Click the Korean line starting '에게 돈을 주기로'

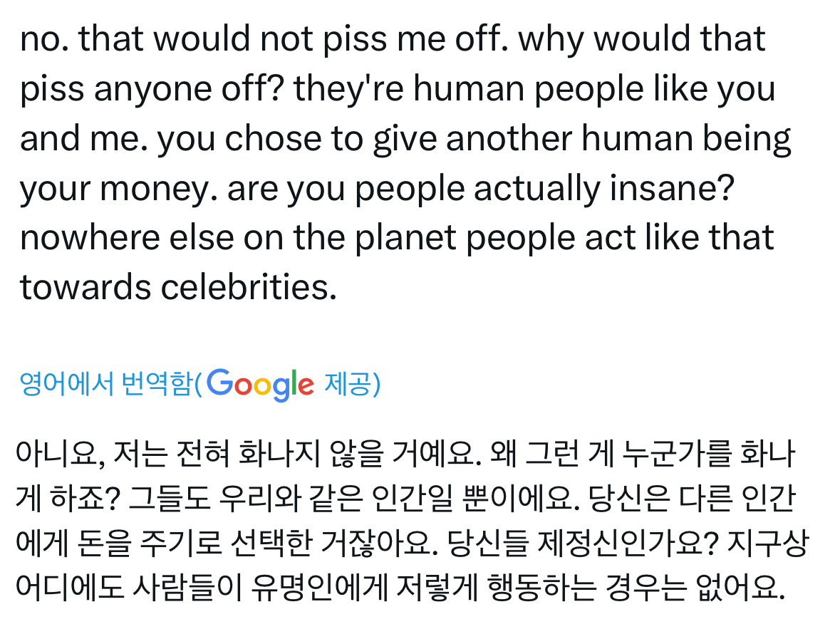click(x=412, y=547)
